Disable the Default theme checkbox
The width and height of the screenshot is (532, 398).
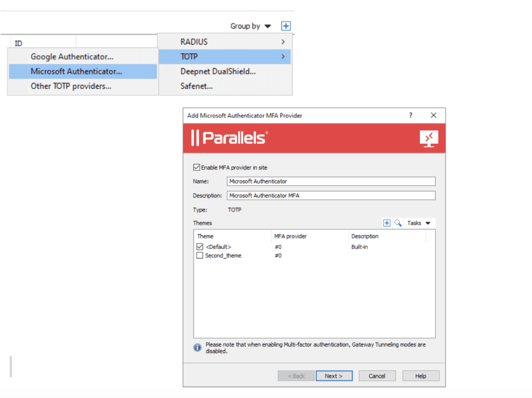tap(200, 246)
